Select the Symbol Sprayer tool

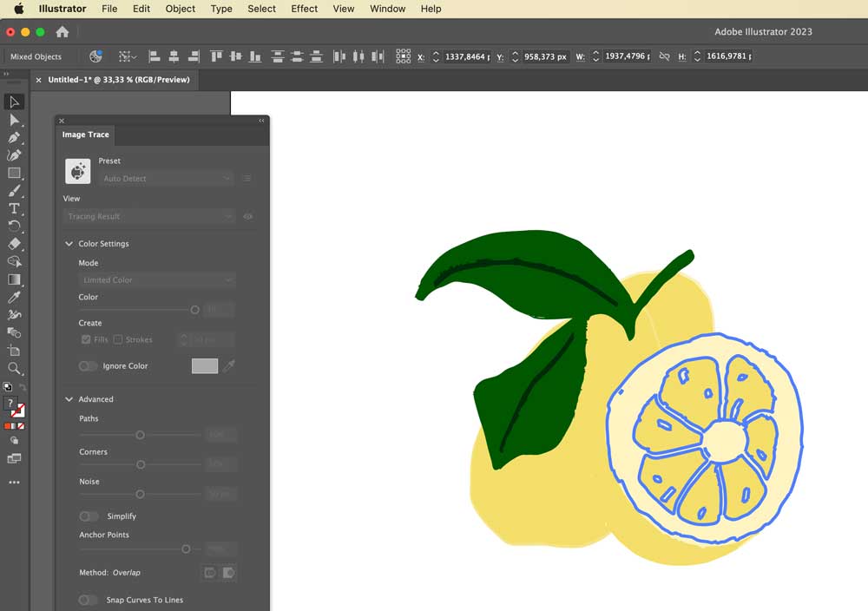[x=15, y=315]
